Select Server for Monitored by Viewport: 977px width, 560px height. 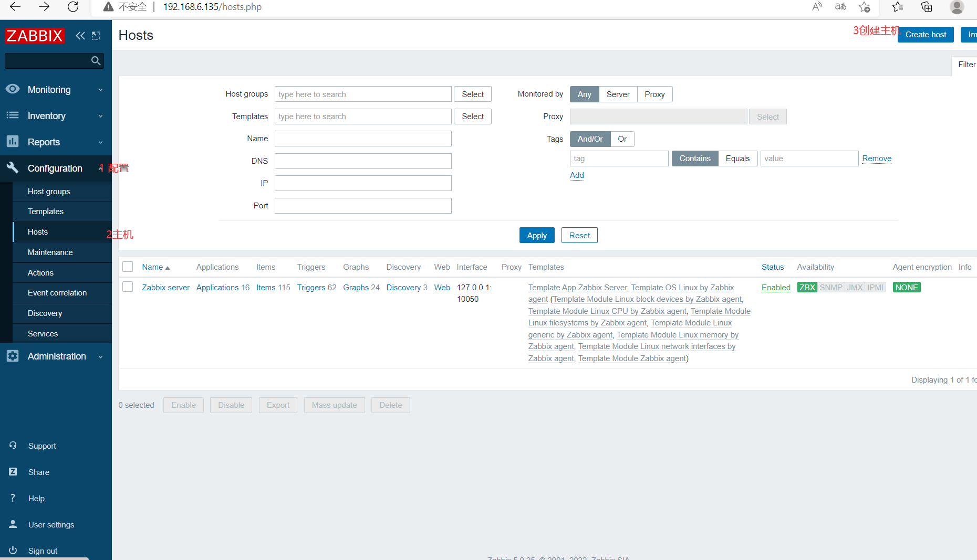click(618, 94)
